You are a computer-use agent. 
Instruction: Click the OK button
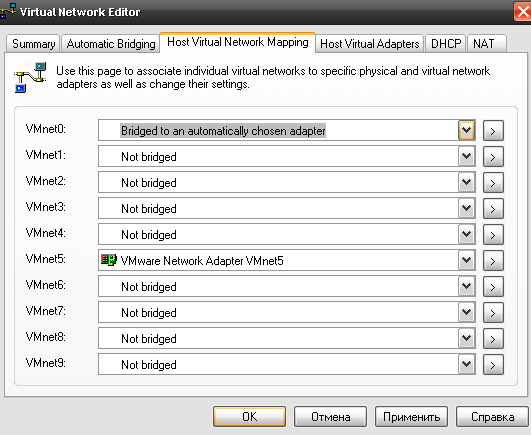coord(250,417)
